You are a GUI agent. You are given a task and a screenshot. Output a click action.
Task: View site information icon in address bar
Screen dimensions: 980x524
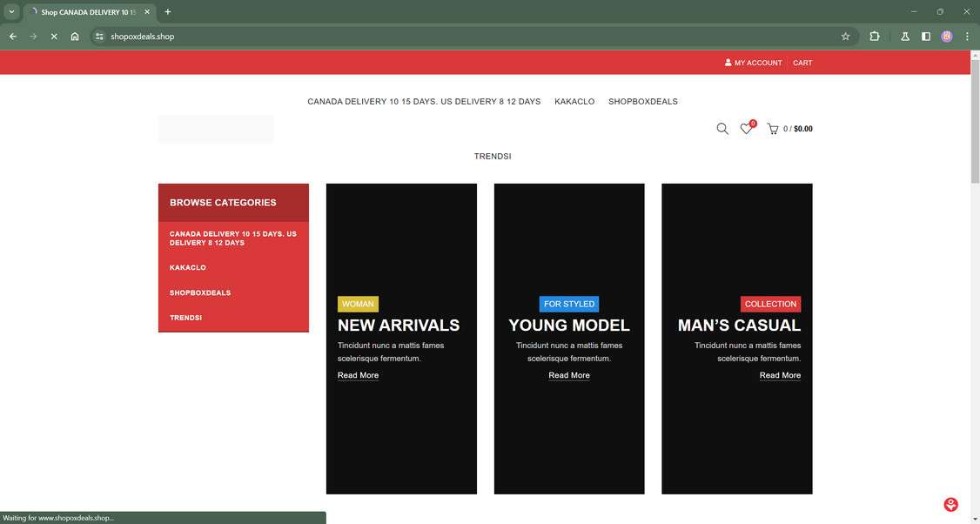click(x=99, y=37)
